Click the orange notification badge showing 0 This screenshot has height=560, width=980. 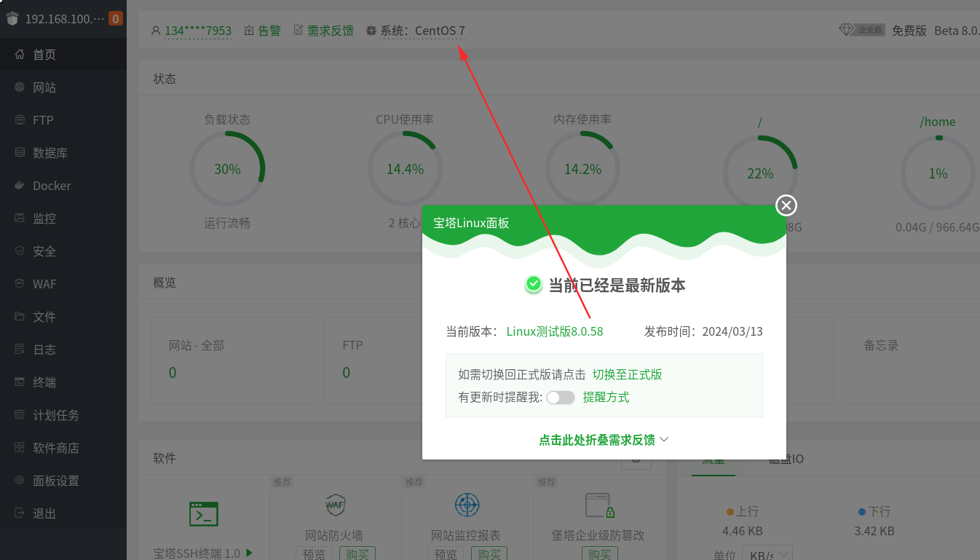(x=116, y=19)
